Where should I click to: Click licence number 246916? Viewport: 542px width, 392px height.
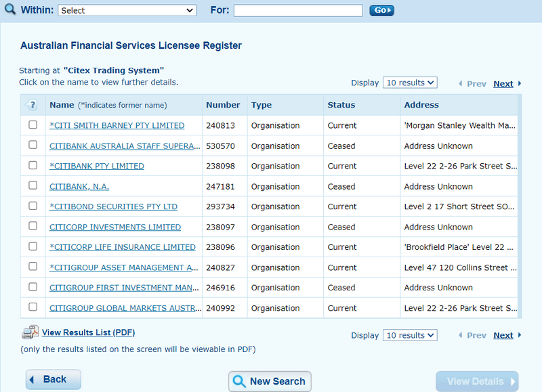pos(221,287)
